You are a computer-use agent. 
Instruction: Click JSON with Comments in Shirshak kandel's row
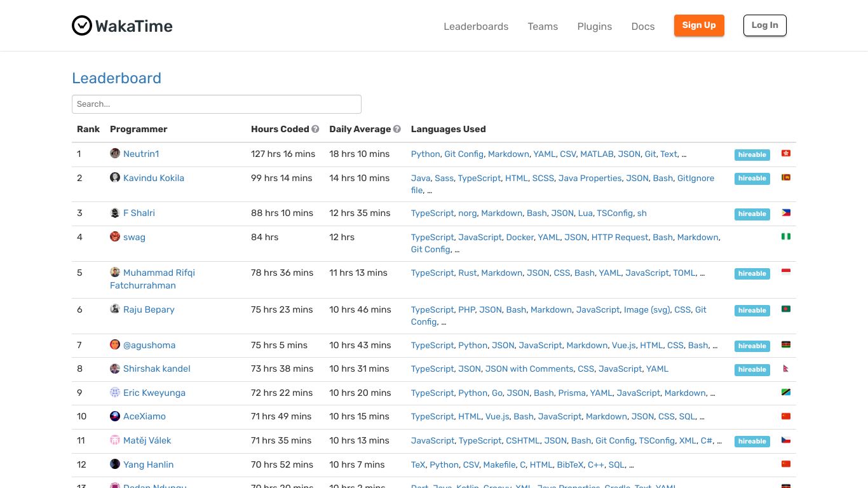[529, 369]
